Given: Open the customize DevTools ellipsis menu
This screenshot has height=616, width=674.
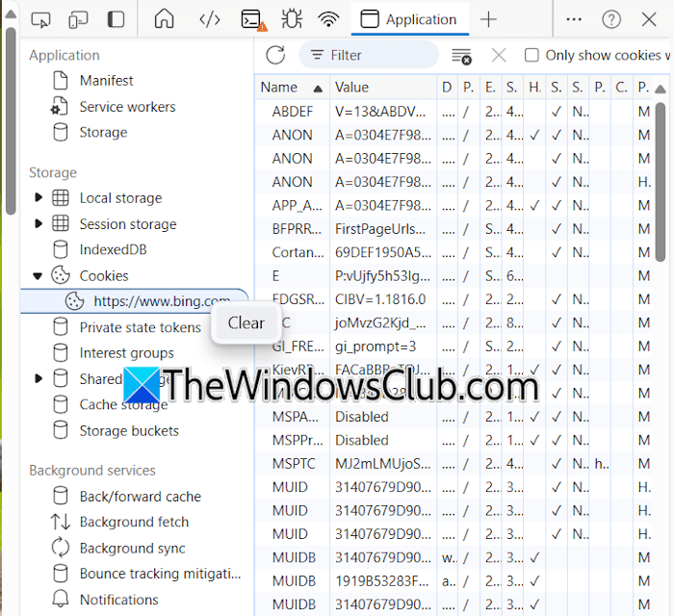Looking at the screenshot, I should coord(574,20).
